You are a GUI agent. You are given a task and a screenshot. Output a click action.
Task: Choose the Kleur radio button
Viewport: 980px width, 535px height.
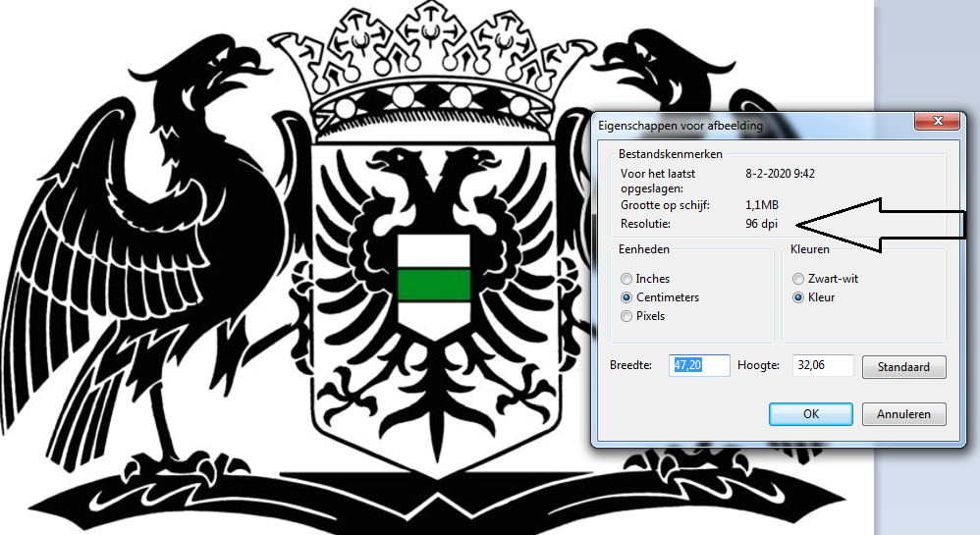(799, 297)
